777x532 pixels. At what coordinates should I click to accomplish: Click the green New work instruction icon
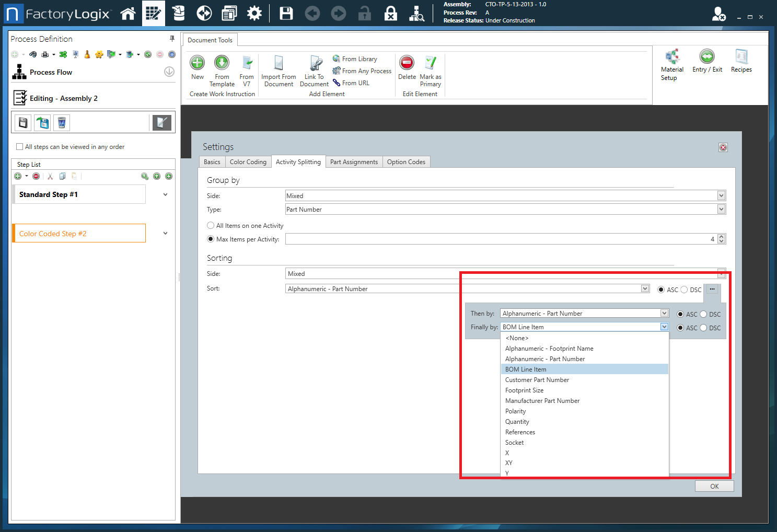pyautogui.click(x=197, y=63)
